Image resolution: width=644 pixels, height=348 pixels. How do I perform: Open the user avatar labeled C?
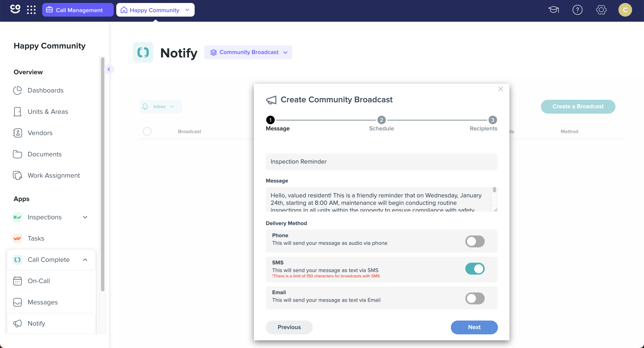click(x=625, y=10)
